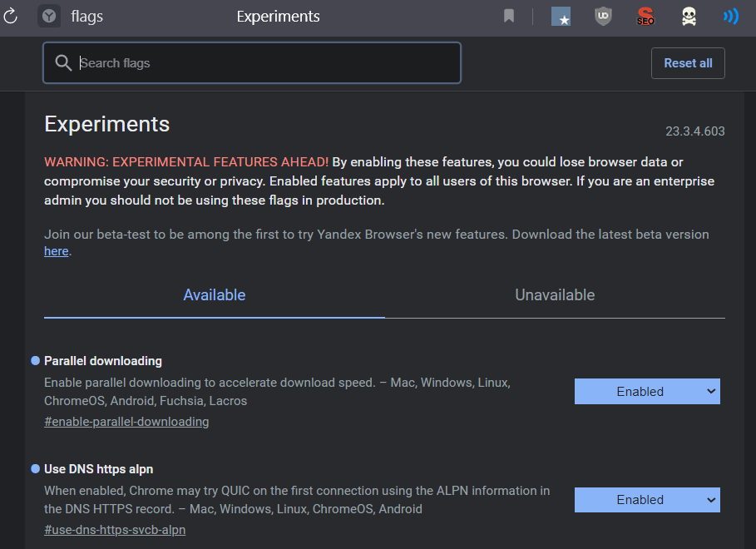Open the #use-dns-https-svcb-alpn anchor link
The image size is (756, 549).
point(115,530)
